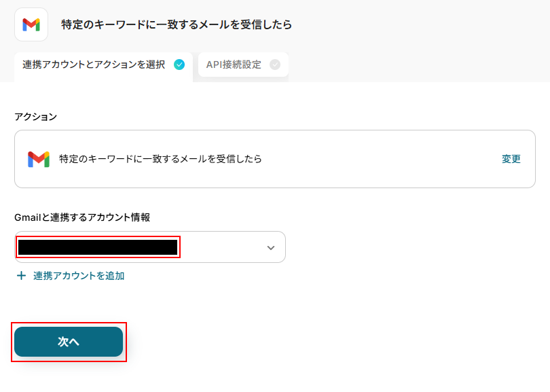Click the アクション section label
The height and width of the screenshot is (392, 550).
[36, 117]
